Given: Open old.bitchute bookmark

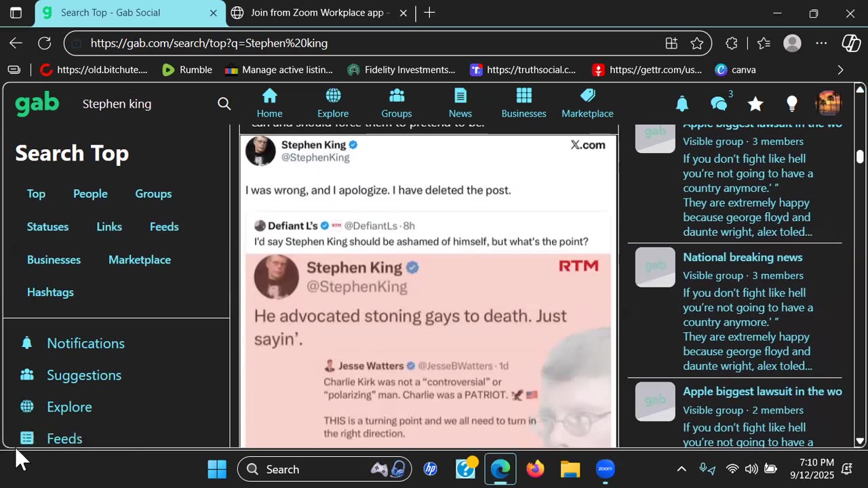Looking at the screenshot, I should [94, 70].
